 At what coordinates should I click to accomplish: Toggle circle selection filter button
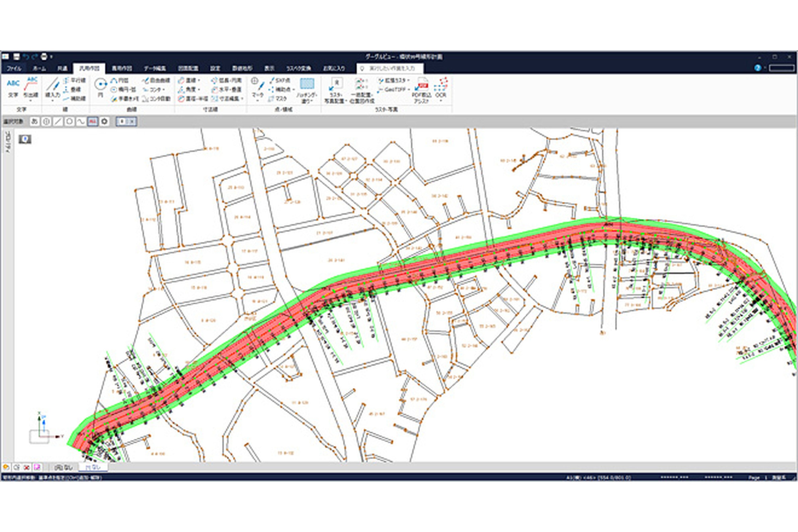pos(69,121)
